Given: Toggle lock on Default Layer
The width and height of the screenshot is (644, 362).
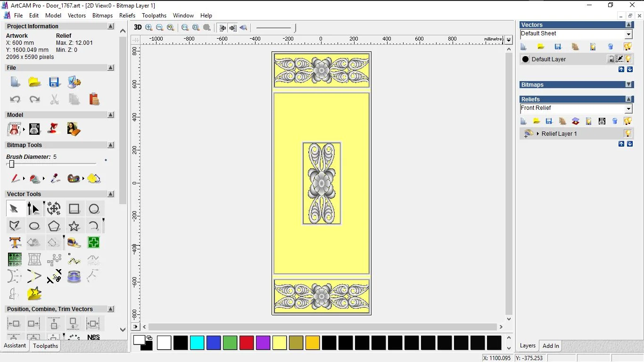Looking at the screenshot, I should pyautogui.click(x=611, y=59).
